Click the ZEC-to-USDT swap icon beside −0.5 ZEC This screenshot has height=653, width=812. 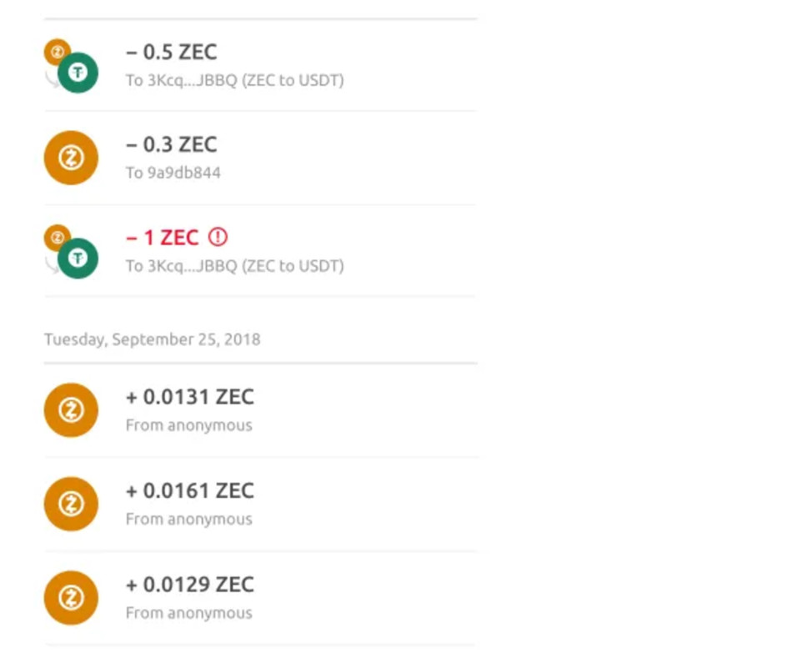click(72, 65)
